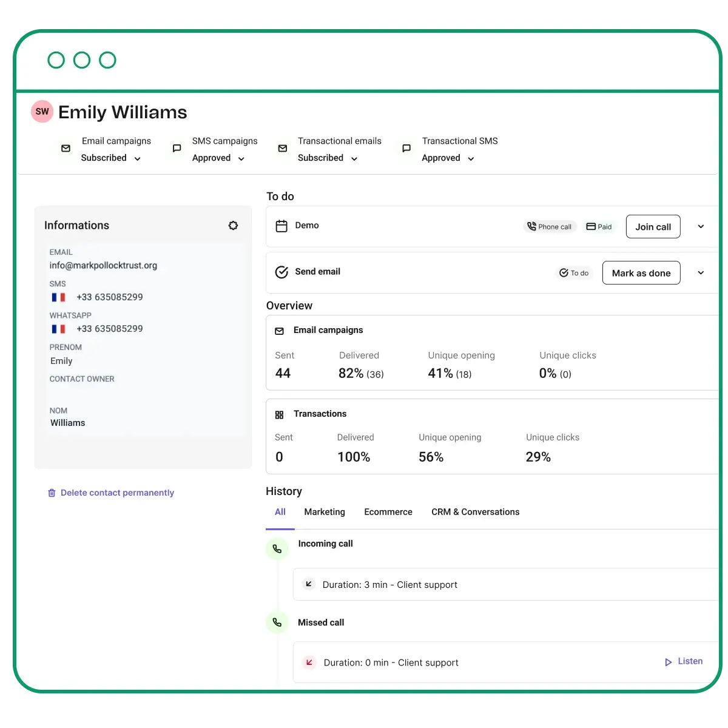Click the To do status badge on Send email

pyautogui.click(x=574, y=273)
